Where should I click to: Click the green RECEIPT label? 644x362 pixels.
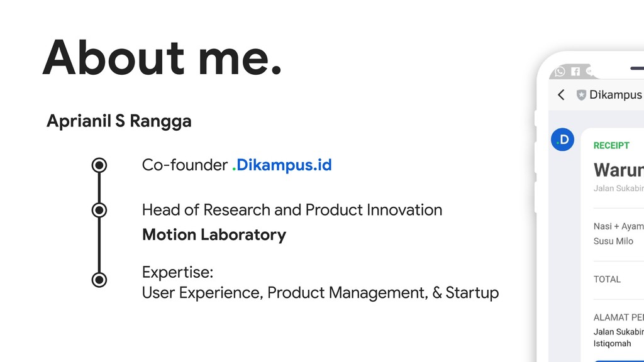tap(611, 146)
